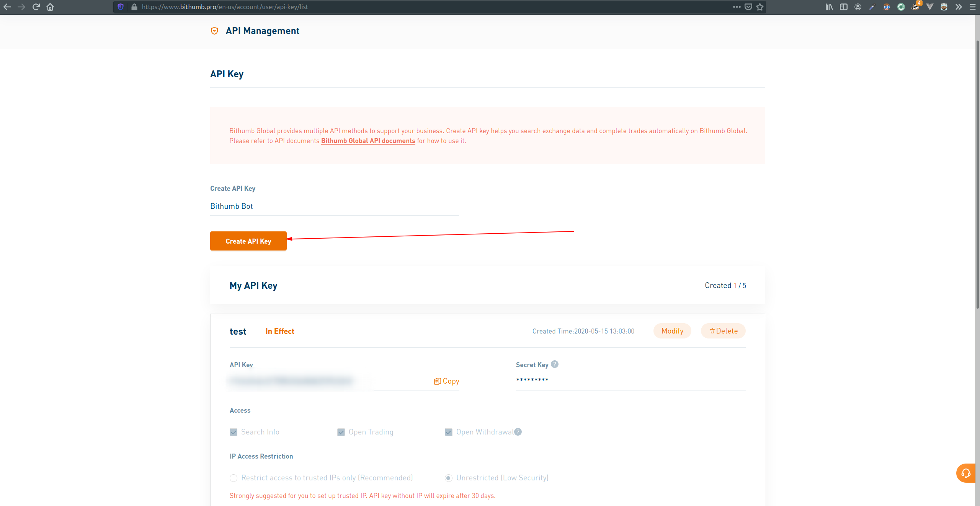The width and height of the screenshot is (980, 506).
Task: Click the Created Time 2020-05-15 text
Action: 583,331
